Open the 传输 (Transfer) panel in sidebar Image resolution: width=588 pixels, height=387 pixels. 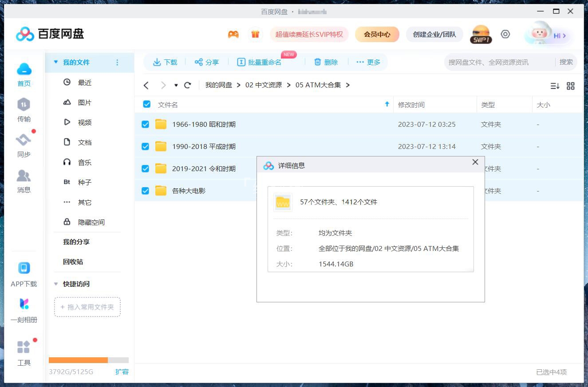(24, 110)
